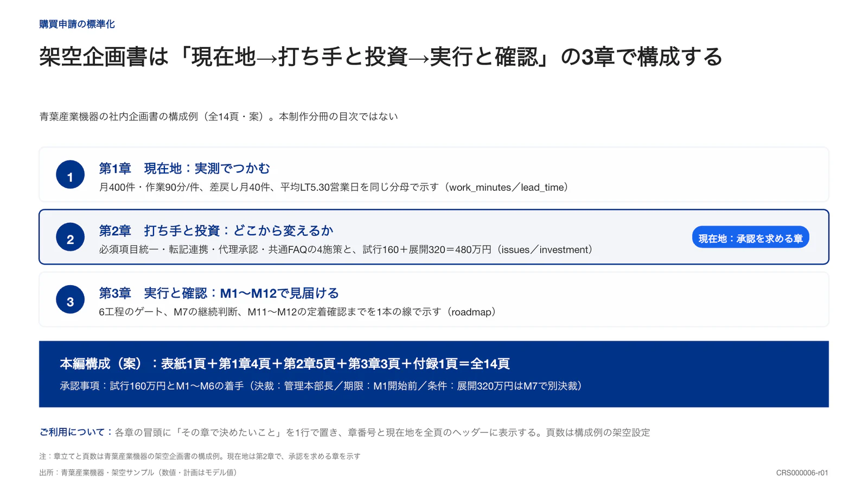The width and height of the screenshot is (868, 488).
Task: Click the usage sentence starting 各章の冒頭に
Action: click(382, 433)
